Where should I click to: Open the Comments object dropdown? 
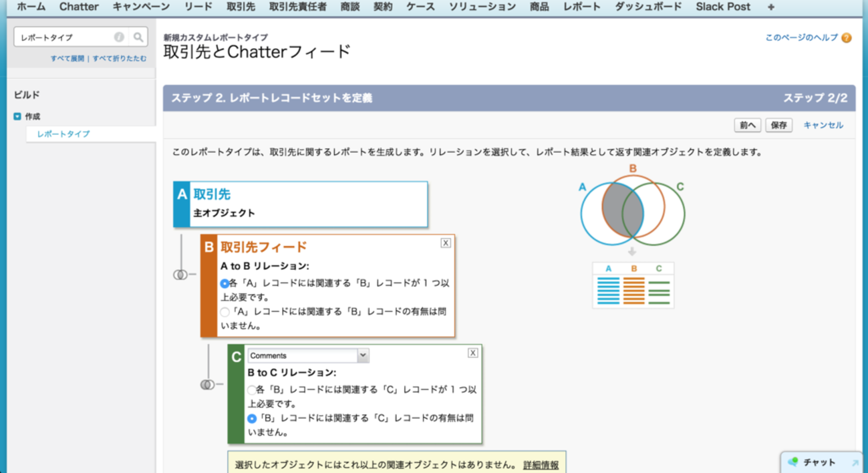[308, 355]
